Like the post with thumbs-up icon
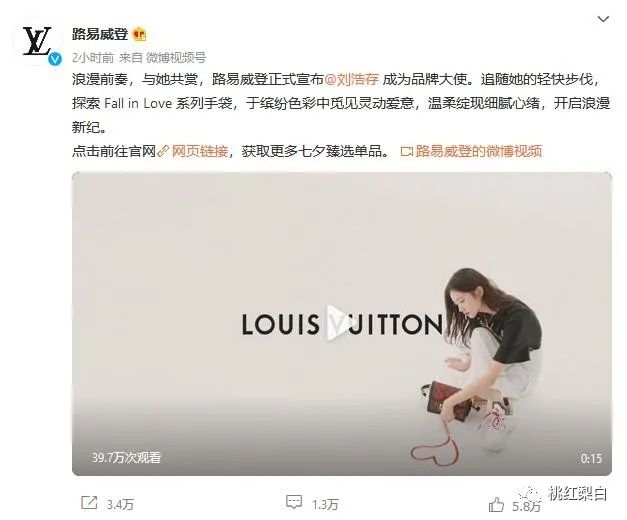627x520 pixels. point(496,504)
